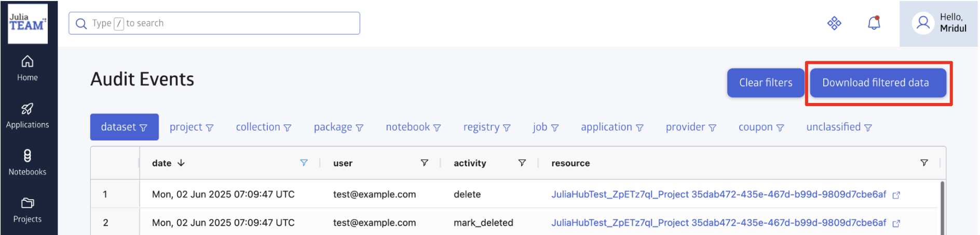Open the Home page from sidebar

point(28,69)
